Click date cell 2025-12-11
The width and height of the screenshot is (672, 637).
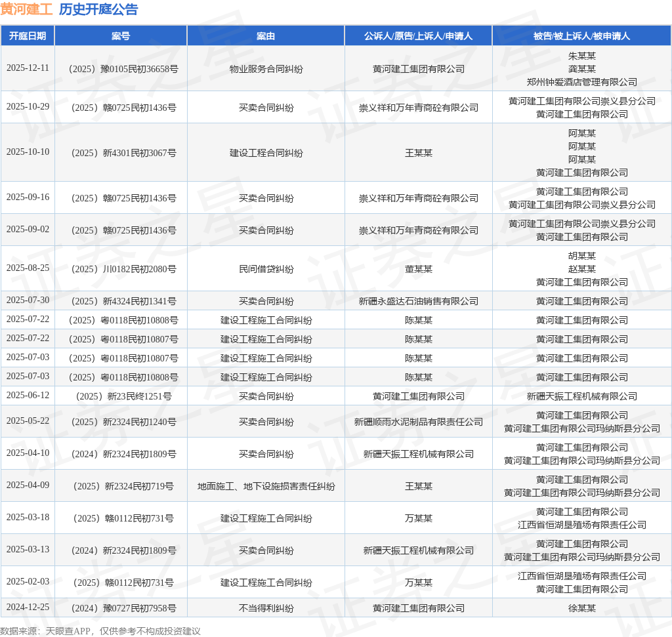pos(28,68)
